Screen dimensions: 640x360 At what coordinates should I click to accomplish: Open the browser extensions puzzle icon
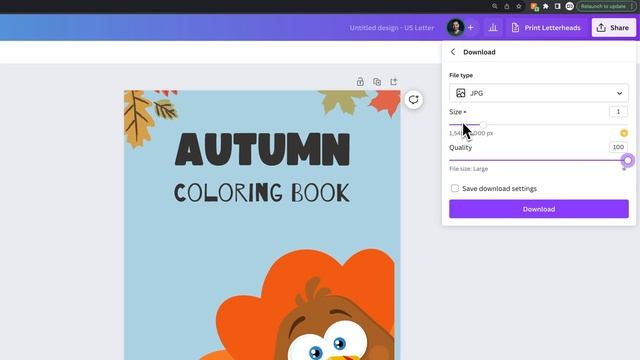(x=546, y=6)
